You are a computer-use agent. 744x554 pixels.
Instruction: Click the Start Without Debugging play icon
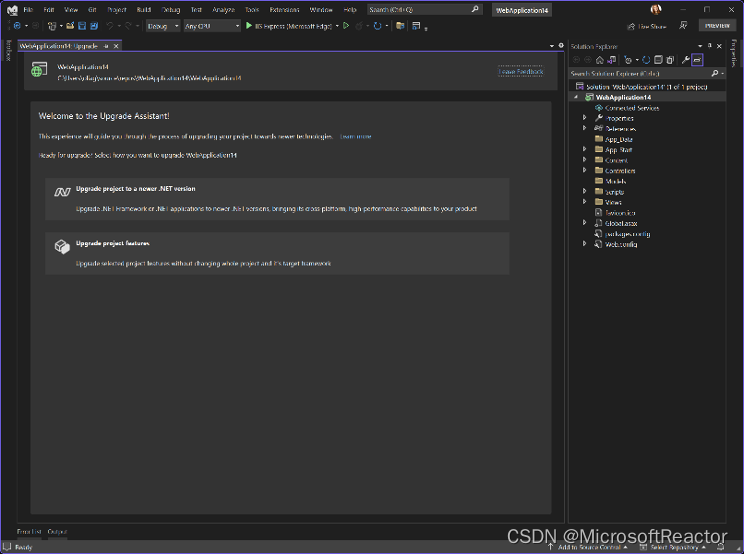click(x=346, y=26)
